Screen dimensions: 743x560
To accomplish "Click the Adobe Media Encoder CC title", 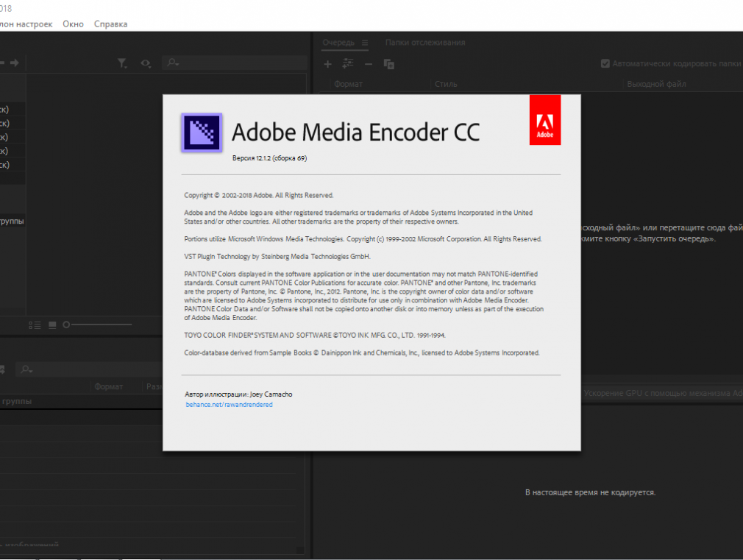I will pos(355,132).
